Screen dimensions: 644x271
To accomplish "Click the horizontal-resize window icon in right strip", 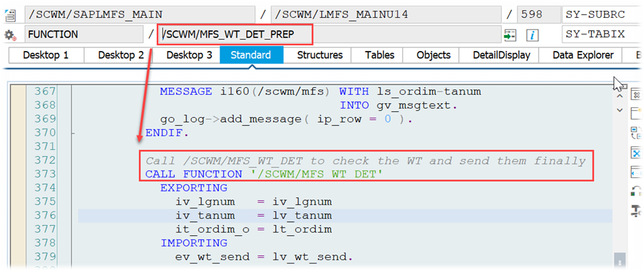I will tap(636, 172).
